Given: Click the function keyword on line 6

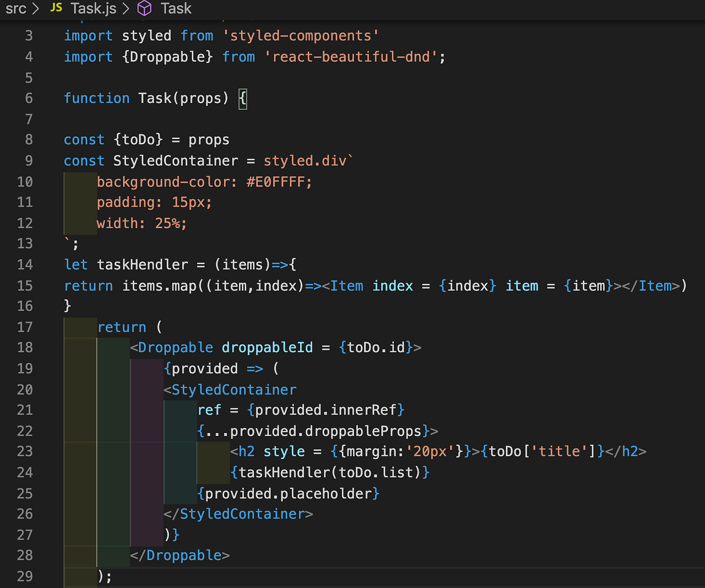Looking at the screenshot, I should [x=96, y=98].
